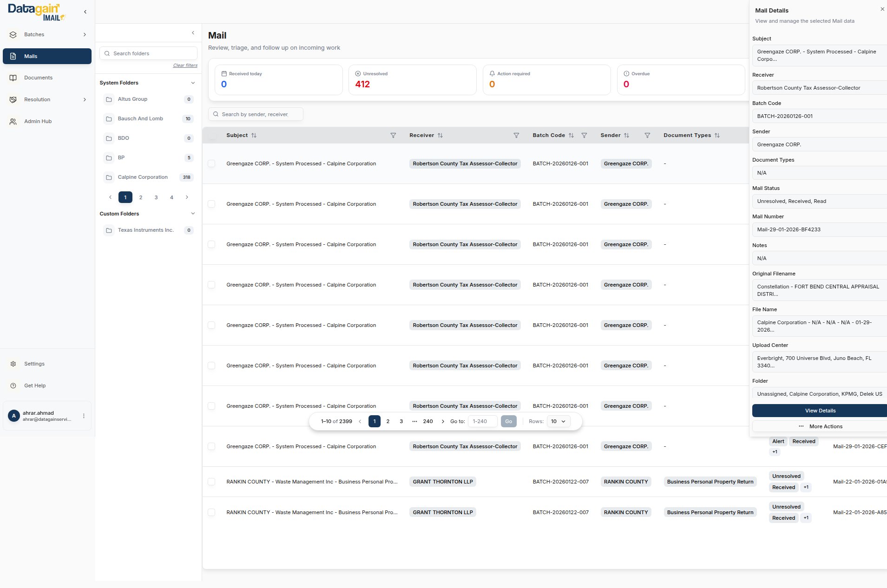The image size is (887, 588).
Task: Click the Sender column filter icon
Action: click(x=647, y=136)
